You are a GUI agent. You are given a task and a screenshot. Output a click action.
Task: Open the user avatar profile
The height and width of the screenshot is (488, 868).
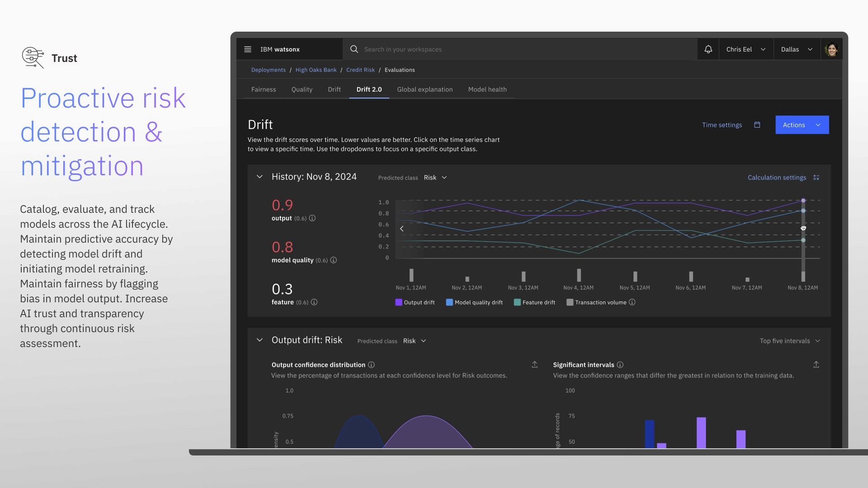831,49
